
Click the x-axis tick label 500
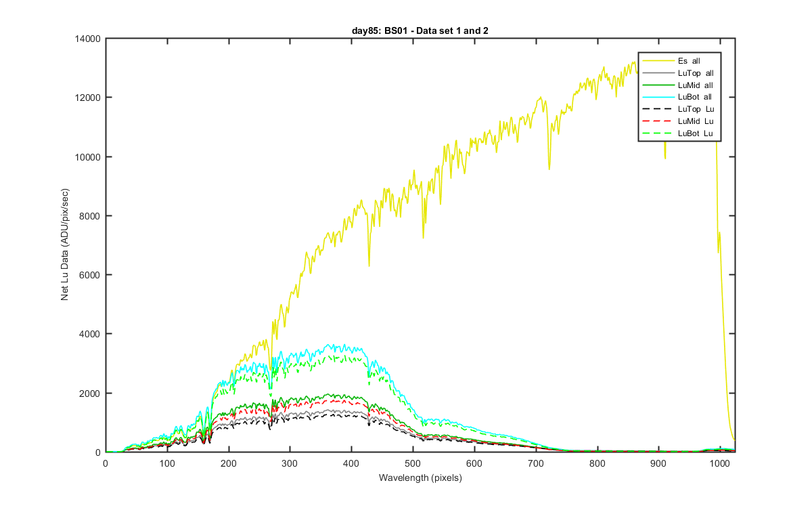point(413,464)
